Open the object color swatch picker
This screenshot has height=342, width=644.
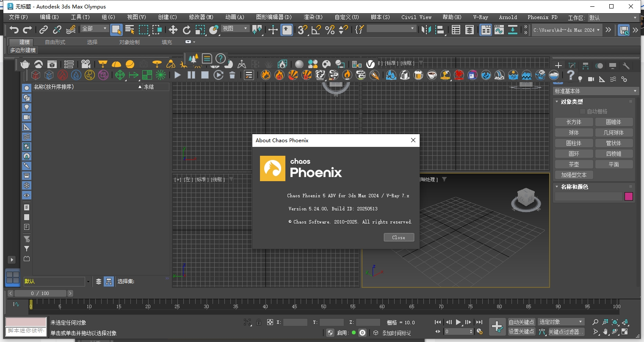point(629,196)
